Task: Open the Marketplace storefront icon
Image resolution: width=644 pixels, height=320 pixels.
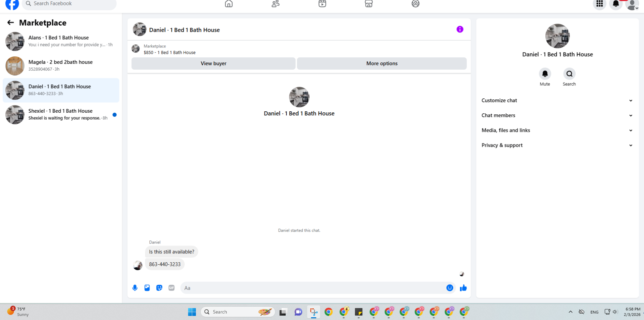Action: tap(369, 4)
